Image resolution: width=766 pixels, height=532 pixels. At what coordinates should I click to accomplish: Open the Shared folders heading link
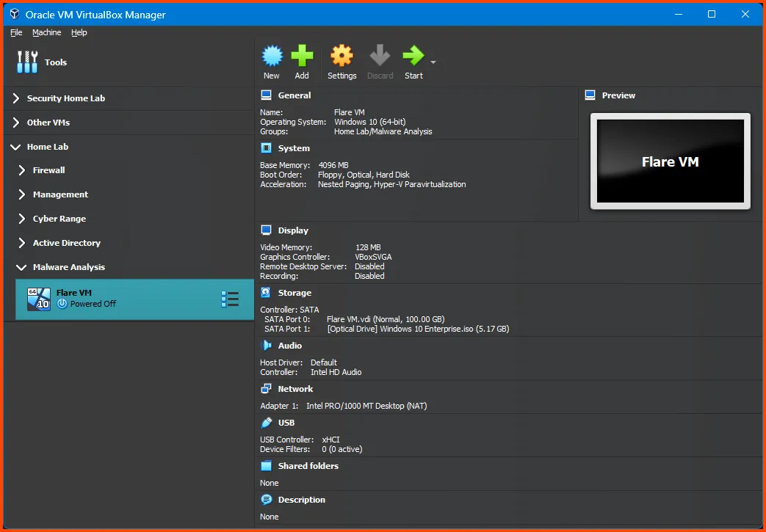[x=308, y=466]
